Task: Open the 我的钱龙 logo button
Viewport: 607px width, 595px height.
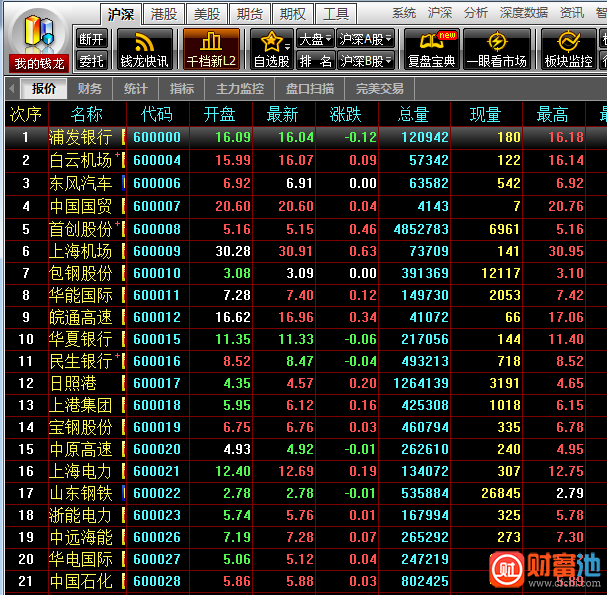Action: [38, 40]
